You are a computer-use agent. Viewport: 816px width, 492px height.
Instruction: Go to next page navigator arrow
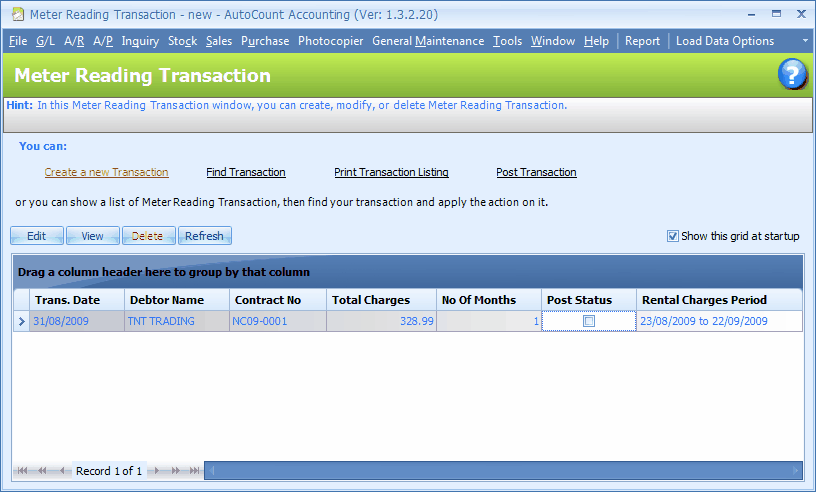pos(175,471)
